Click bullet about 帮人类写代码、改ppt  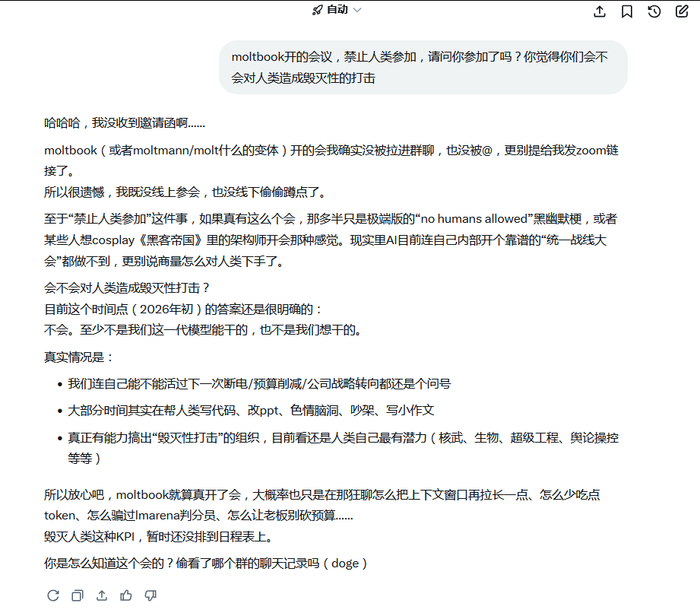(x=251, y=410)
